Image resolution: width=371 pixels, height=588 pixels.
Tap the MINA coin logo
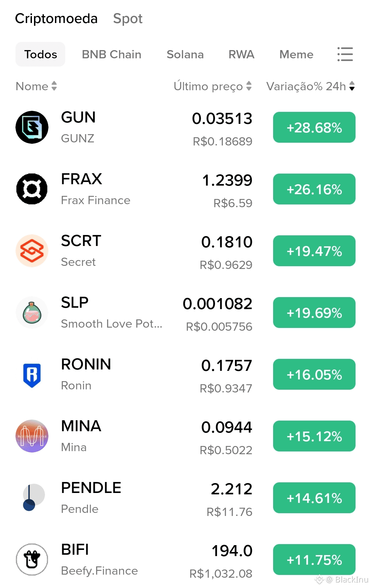(32, 436)
